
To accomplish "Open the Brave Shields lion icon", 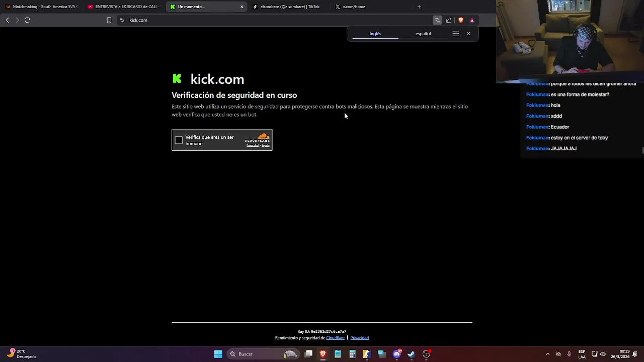I will [460, 20].
